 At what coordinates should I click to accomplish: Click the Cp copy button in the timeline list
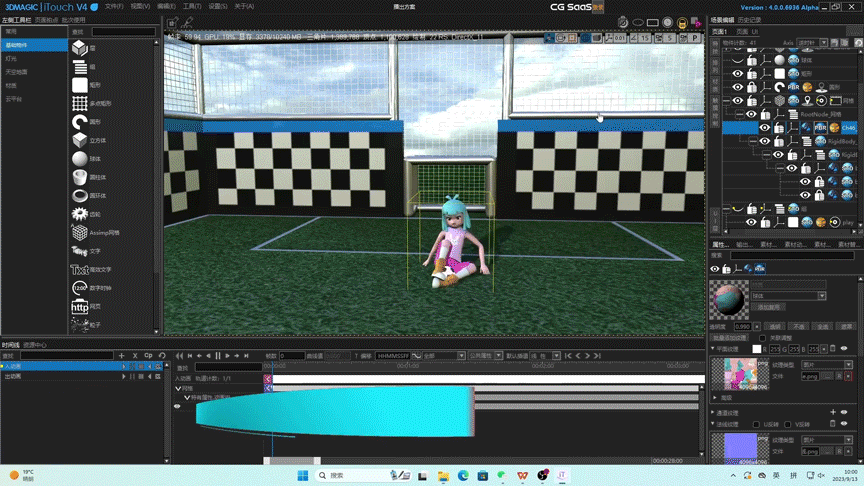[148, 355]
